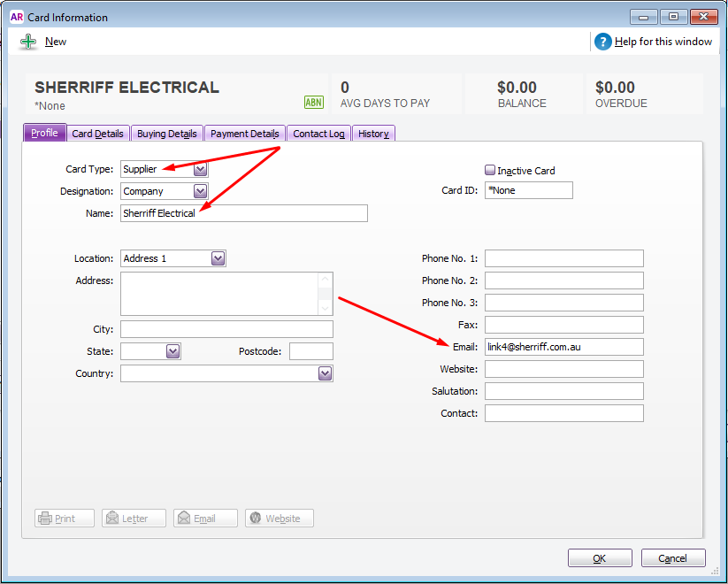Image resolution: width=728 pixels, height=584 pixels.
Task: Click the Phone No. 1 field
Action: pos(564,258)
